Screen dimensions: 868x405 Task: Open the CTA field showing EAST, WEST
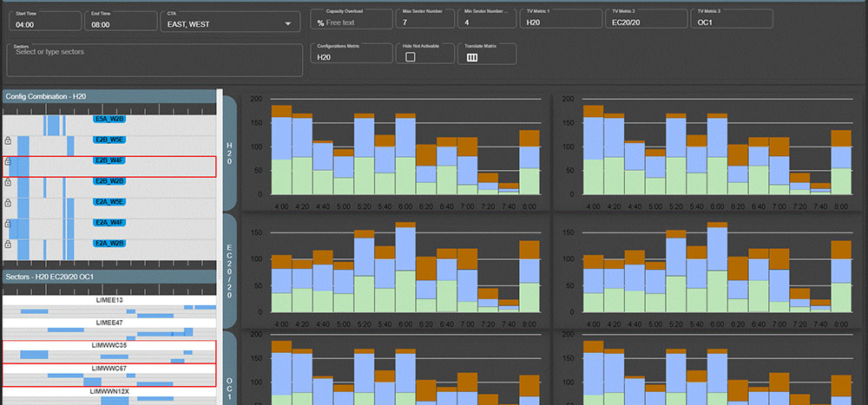tap(230, 21)
